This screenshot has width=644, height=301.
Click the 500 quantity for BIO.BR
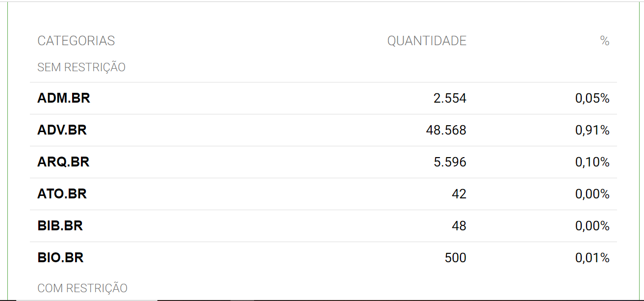pos(456,258)
